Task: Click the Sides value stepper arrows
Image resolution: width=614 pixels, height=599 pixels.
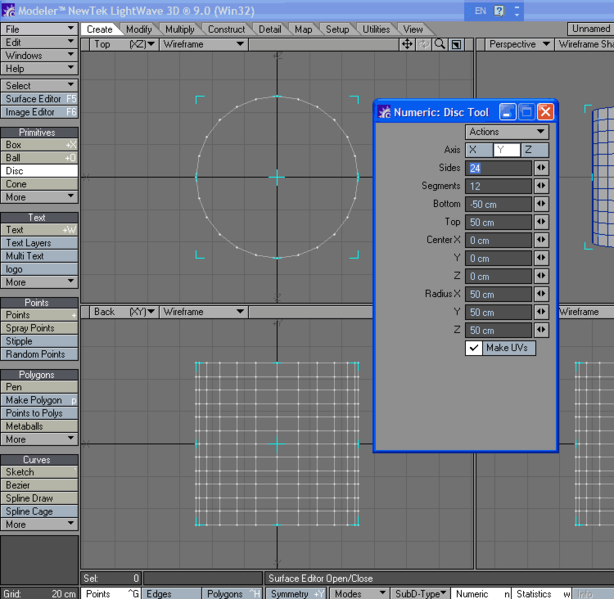Action: 541,168
